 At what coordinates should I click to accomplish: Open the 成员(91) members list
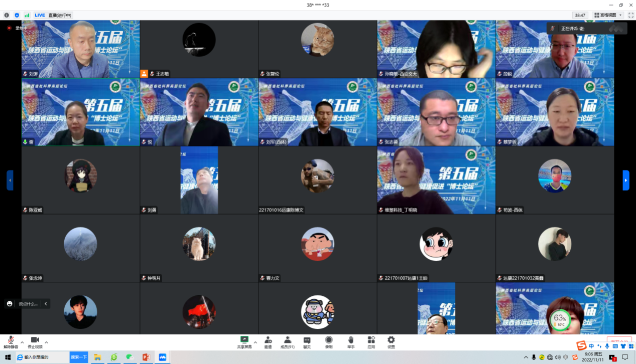[287, 342]
